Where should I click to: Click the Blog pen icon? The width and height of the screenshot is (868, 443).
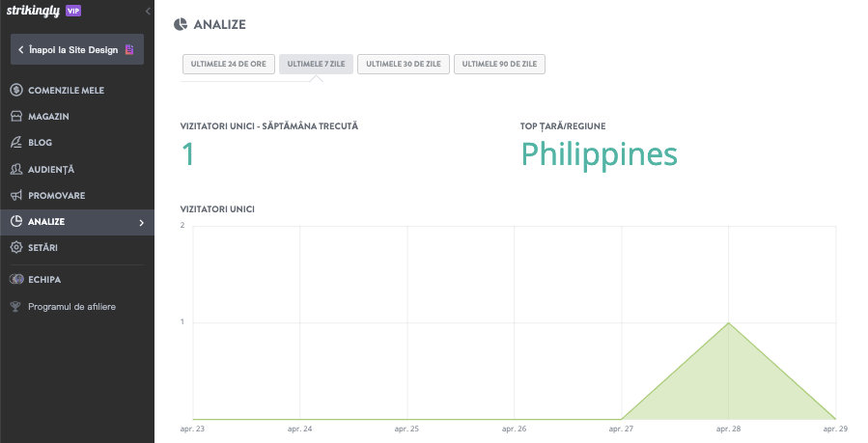coord(15,143)
